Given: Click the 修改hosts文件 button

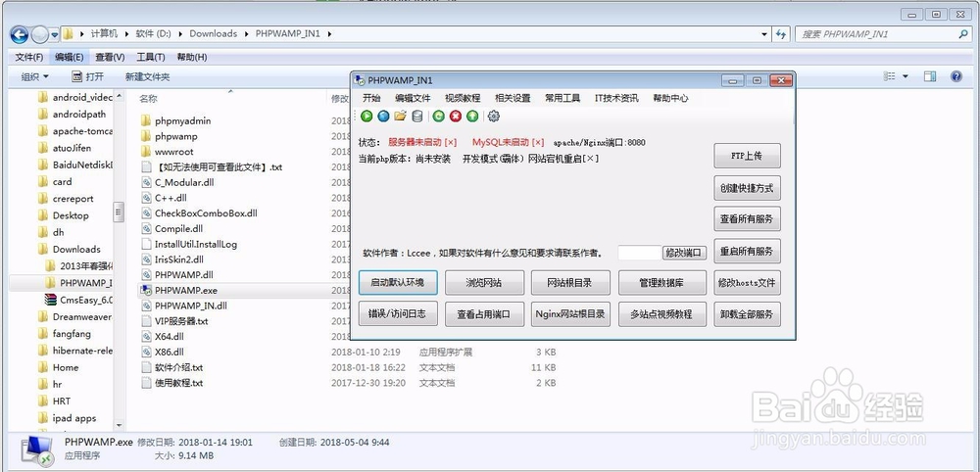Looking at the screenshot, I should coord(747,283).
